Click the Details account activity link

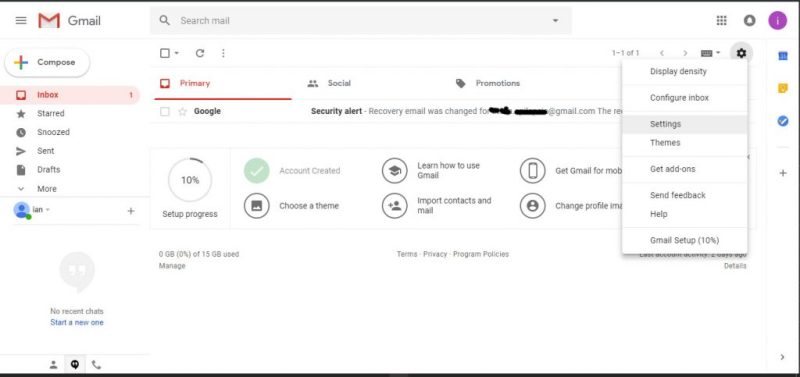click(735, 266)
